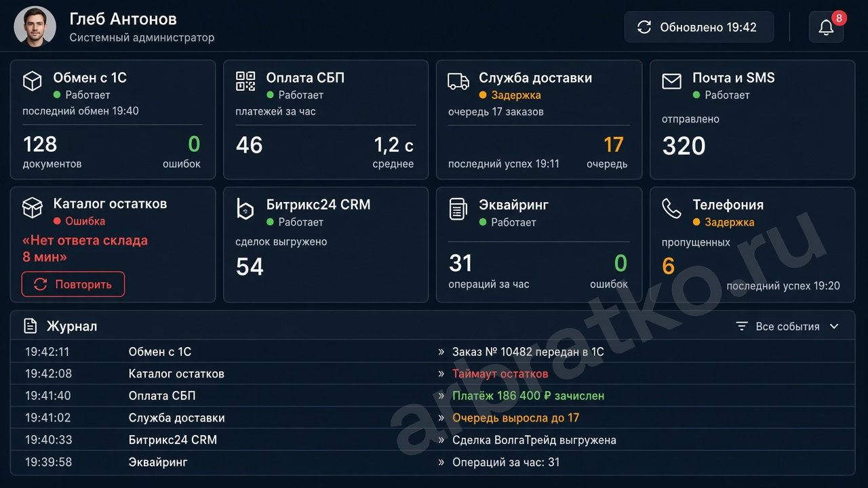Click the Повторить retry button
Screen dimensions: 868x488
pyautogui.click(x=73, y=284)
